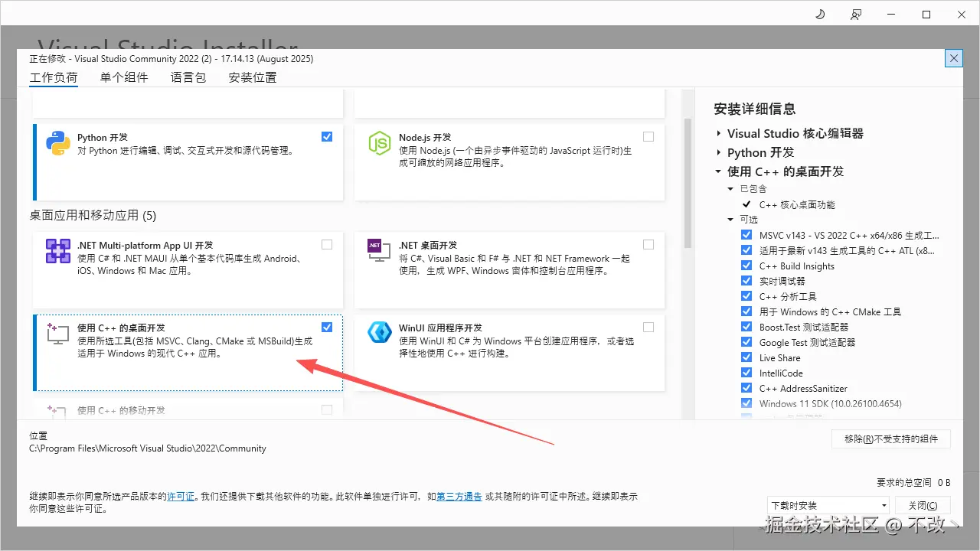Viewport: 980px width, 551px height.
Task: Click the feedback icon in the title bar
Action: (856, 15)
